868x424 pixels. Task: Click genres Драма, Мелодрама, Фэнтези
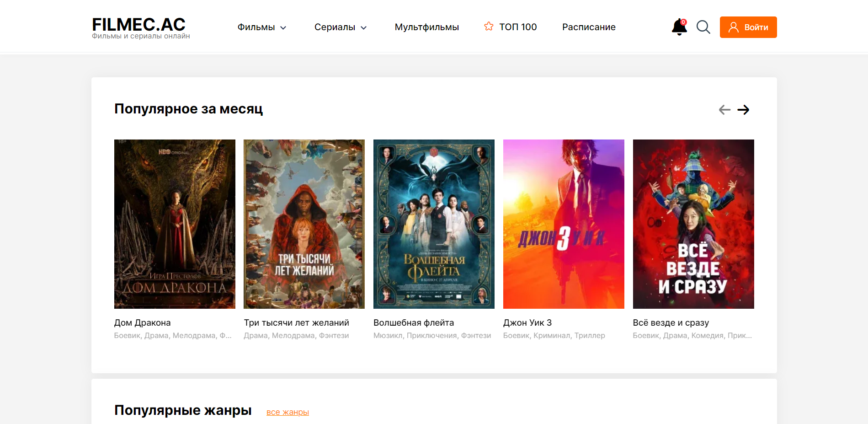(x=296, y=335)
